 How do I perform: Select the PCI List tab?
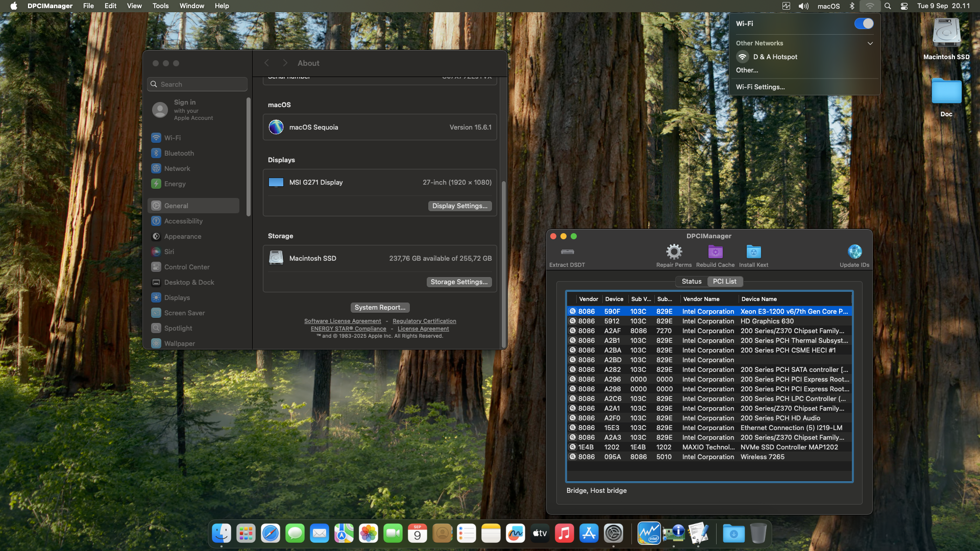(x=725, y=282)
